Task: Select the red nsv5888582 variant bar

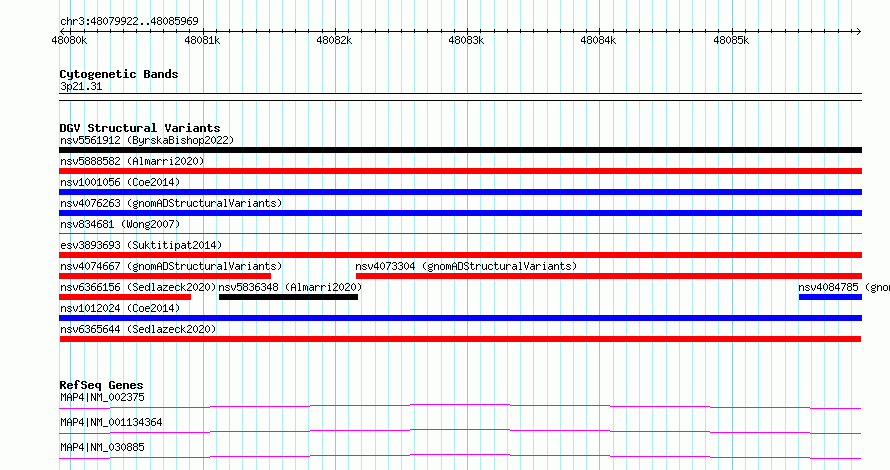Action: click(x=460, y=171)
